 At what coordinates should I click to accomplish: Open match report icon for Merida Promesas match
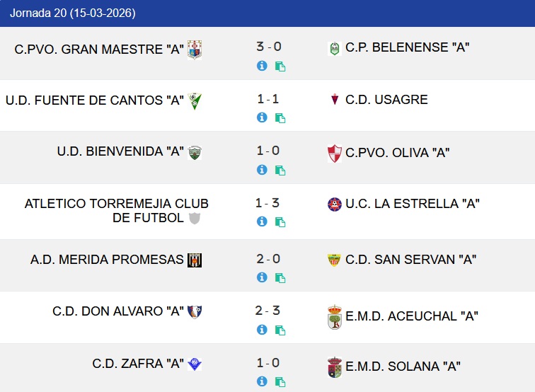click(280, 278)
